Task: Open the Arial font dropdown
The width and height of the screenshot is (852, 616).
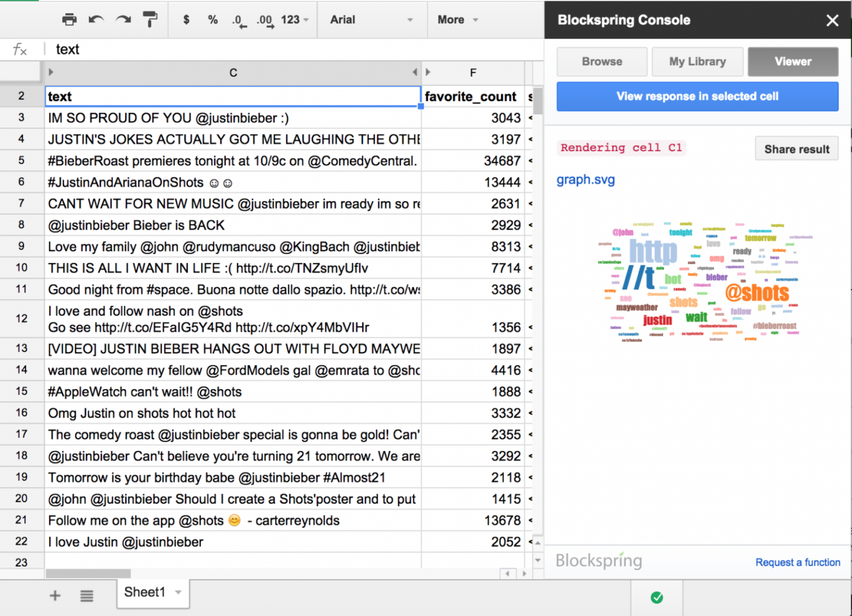Action: (x=371, y=20)
